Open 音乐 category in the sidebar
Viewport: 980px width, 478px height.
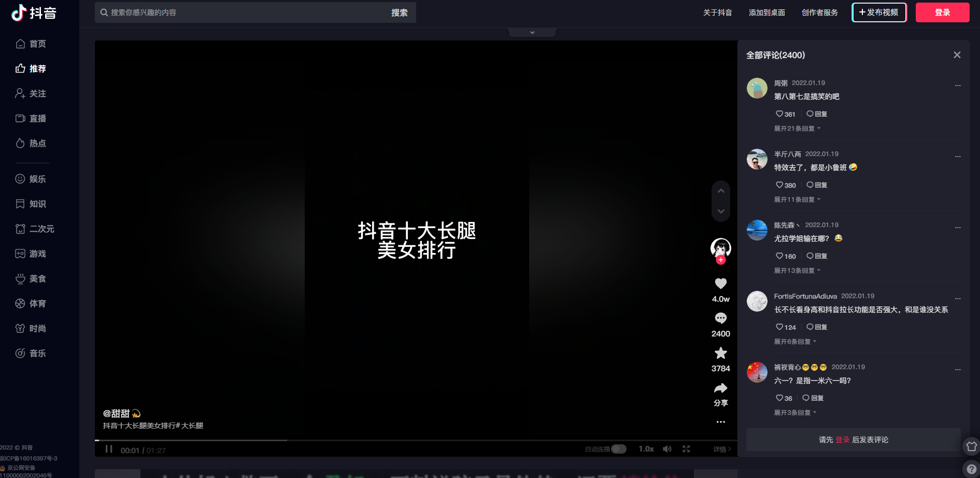click(31, 354)
